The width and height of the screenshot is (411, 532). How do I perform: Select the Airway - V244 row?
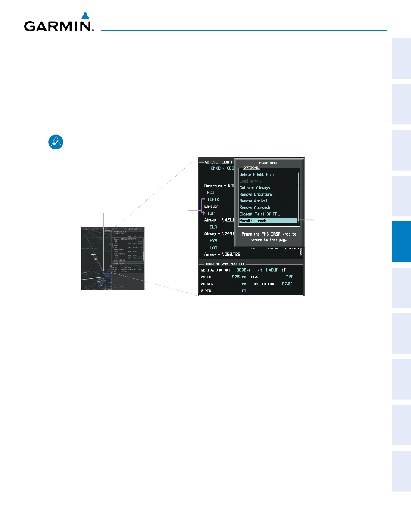tap(219, 234)
